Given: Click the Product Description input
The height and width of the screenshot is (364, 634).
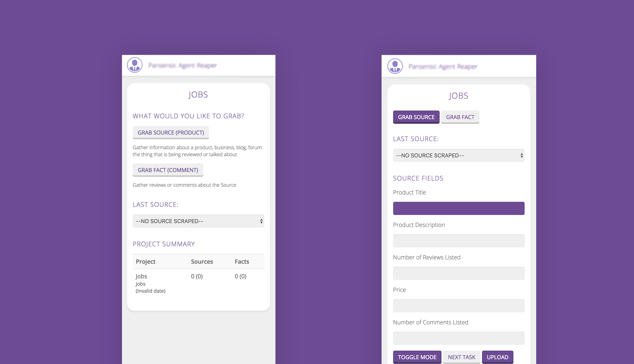Looking at the screenshot, I should 458,241.
